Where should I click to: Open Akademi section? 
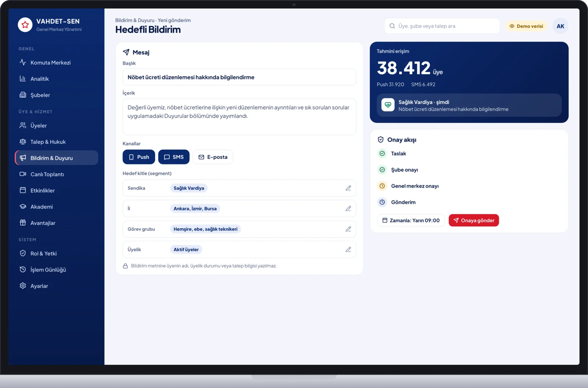pos(56,207)
